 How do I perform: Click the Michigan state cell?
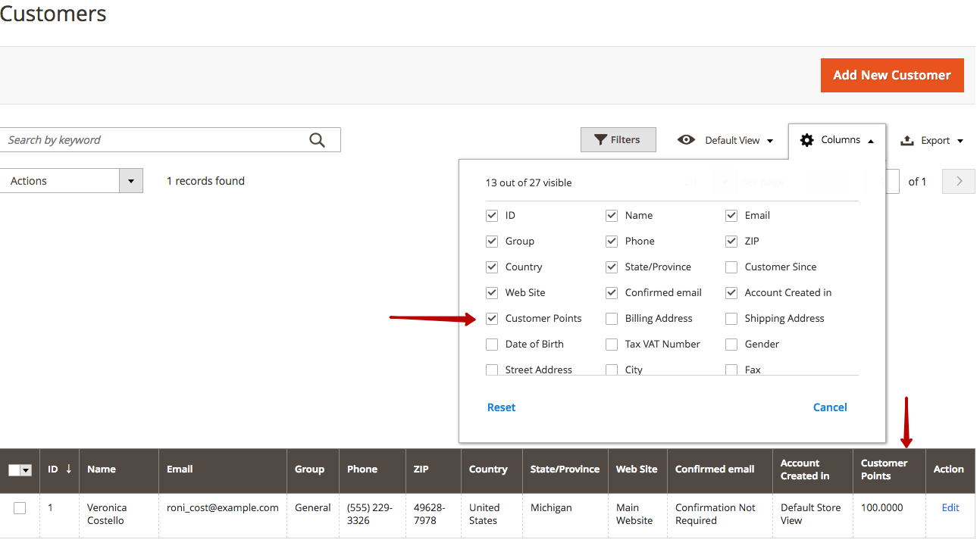pos(553,508)
